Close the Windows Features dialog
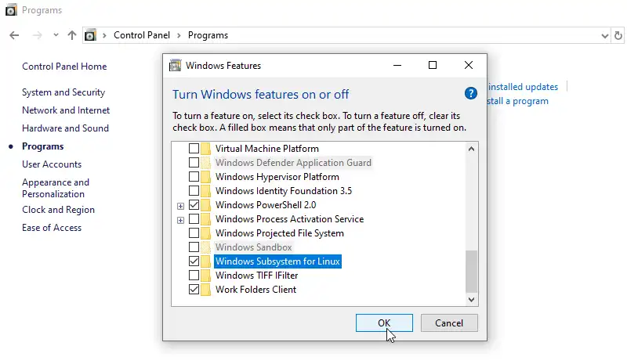This screenshot has width=627, height=364. coord(469,65)
